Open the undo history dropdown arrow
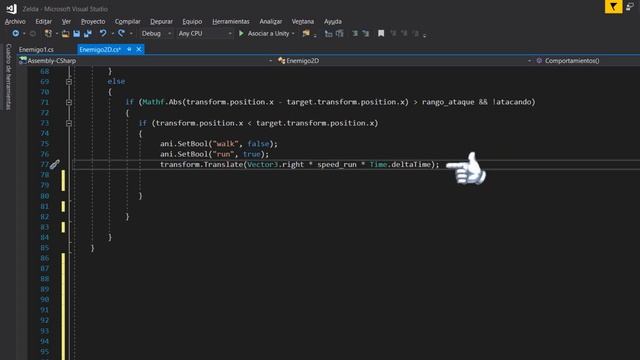640x360 pixels. tap(112, 34)
